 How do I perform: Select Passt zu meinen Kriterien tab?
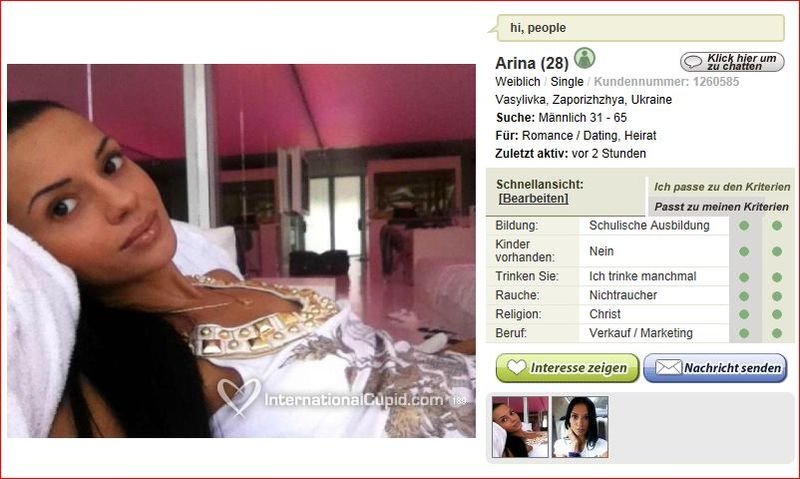tap(721, 207)
